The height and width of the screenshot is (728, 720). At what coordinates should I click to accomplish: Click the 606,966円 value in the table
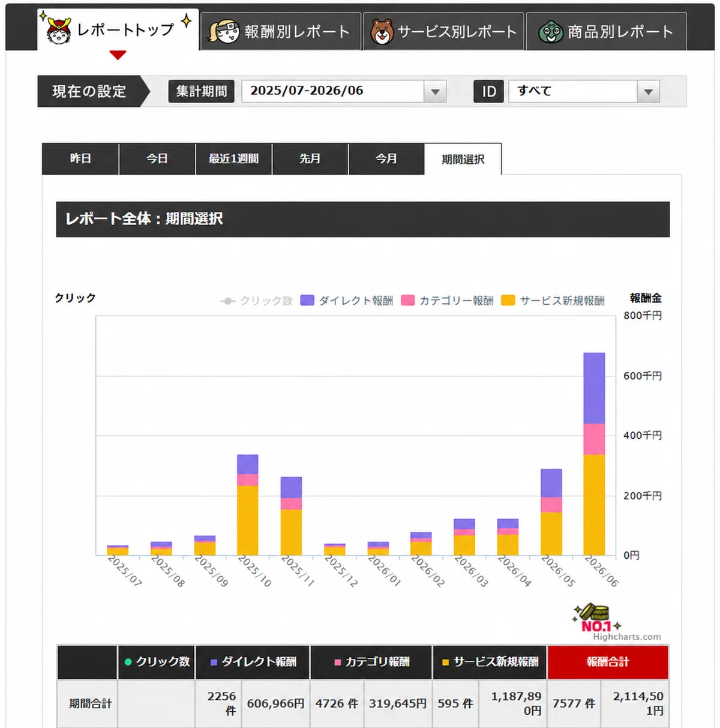coord(275,703)
